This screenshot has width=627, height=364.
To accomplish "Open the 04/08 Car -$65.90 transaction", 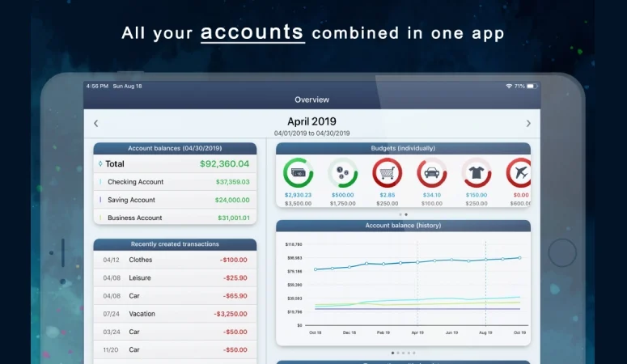I will (175, 295).
